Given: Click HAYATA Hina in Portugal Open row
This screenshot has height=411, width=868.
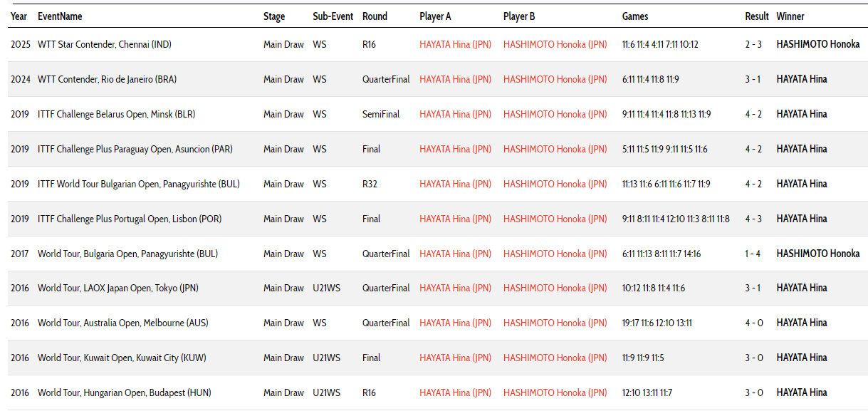Looking at the screenshot, I should pos(455,219).
